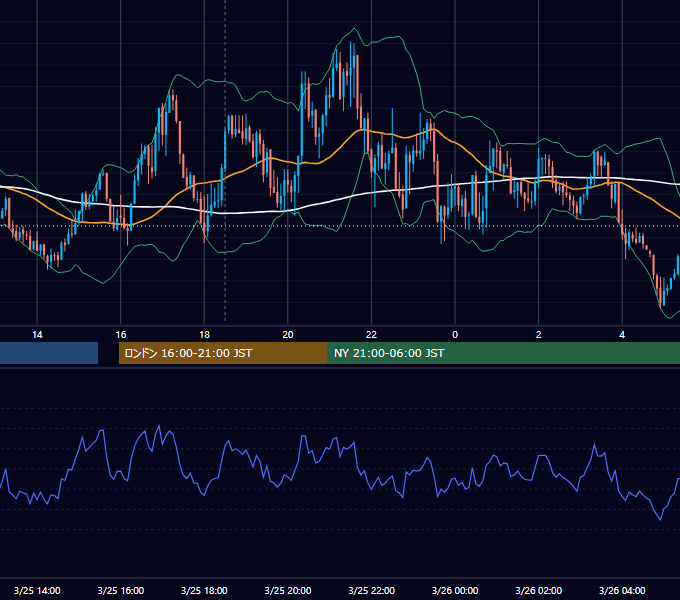Click hour label 14 on price chart axis
Image resolution: width=680 pixels, height=600 pixels.
37,335
